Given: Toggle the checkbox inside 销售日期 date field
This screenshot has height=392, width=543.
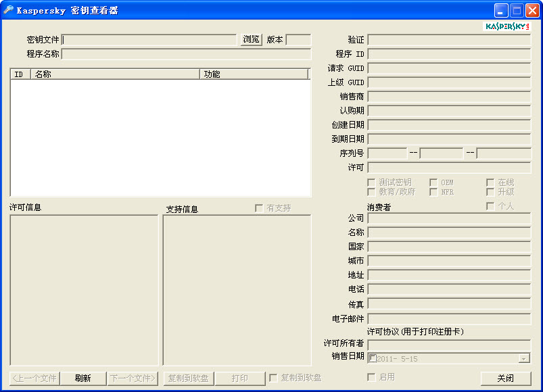Looking at the screenshot, I should [x=373, y=358].
